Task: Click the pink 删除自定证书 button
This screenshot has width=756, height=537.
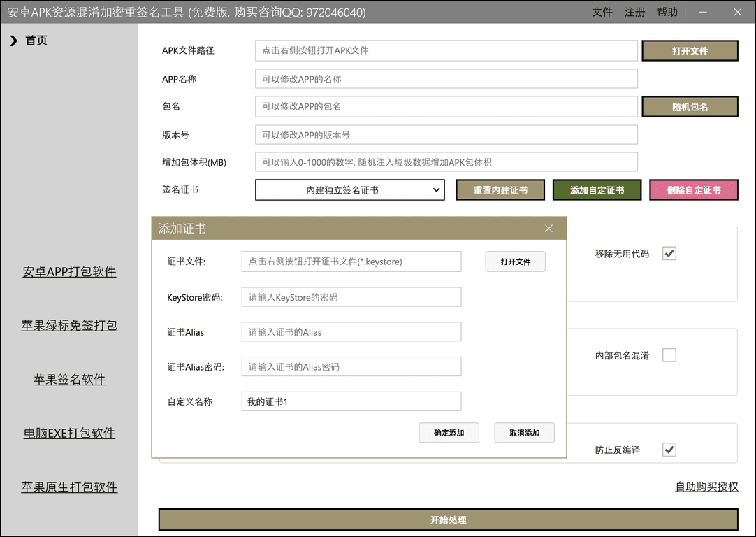Action: tap(693, 190)
